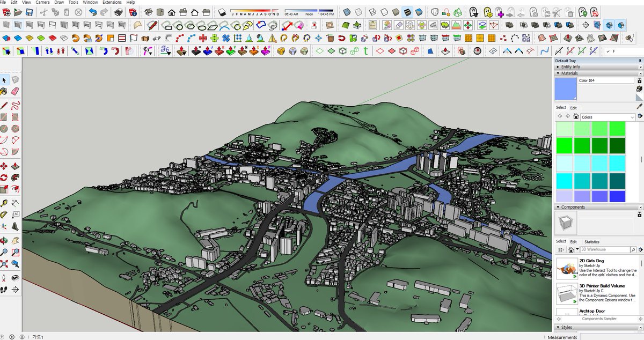The height and width of the screenshot is (340, 644).
Task: Select the Move tool
Action: 4,166
